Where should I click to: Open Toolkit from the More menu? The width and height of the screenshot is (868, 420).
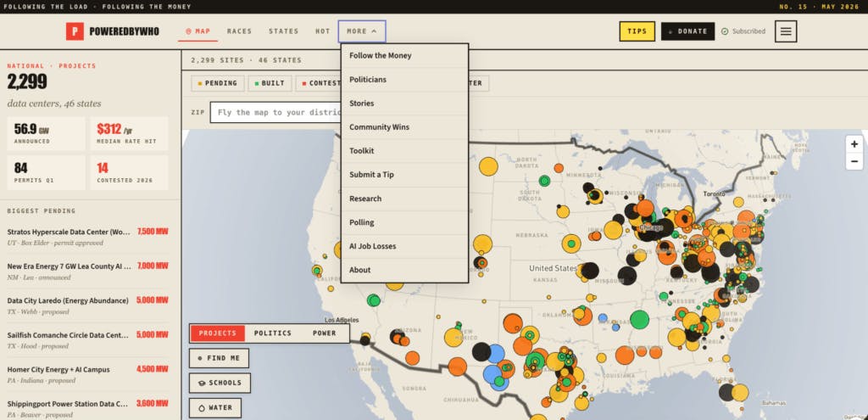coord(404,151)
